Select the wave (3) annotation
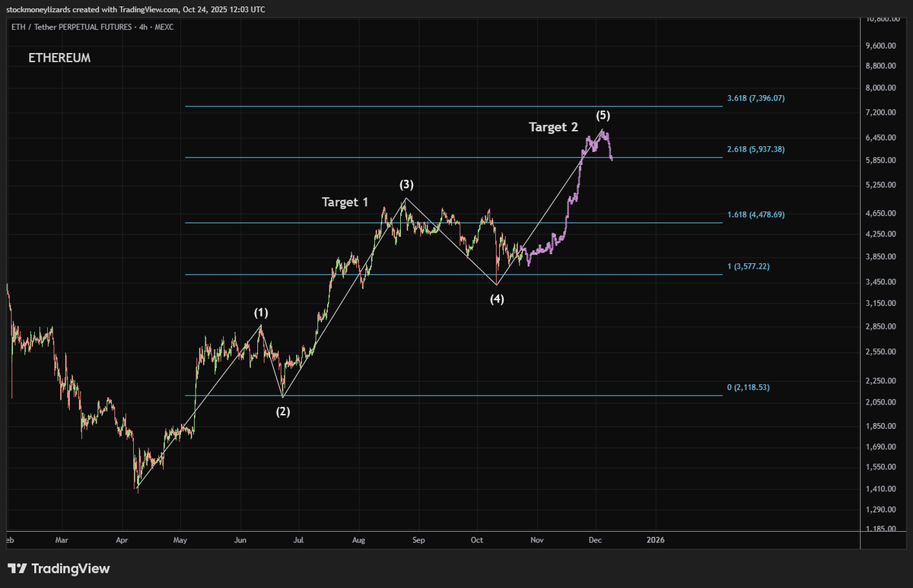Viewport: 913px width, 588px height. 406,183
